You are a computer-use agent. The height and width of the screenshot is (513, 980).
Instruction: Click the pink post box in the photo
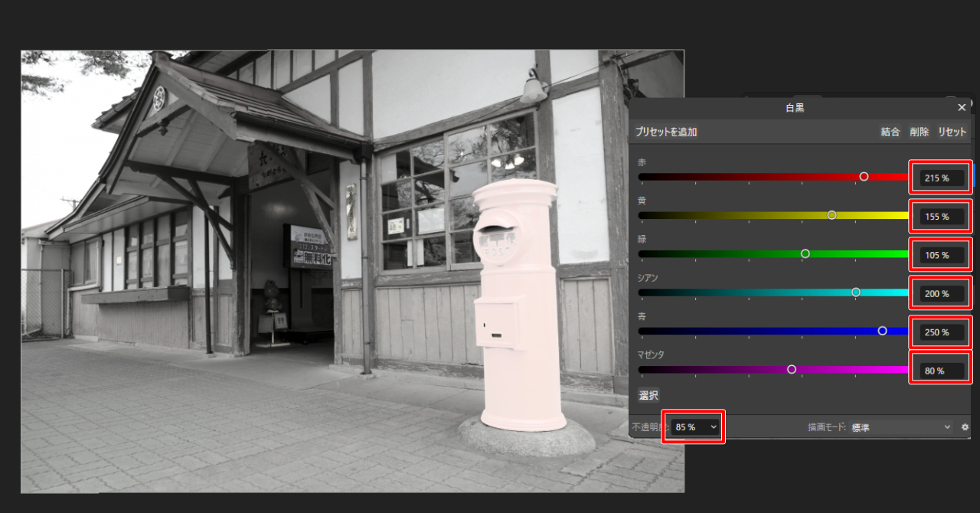pyautogui.click(x=518, y=306)
